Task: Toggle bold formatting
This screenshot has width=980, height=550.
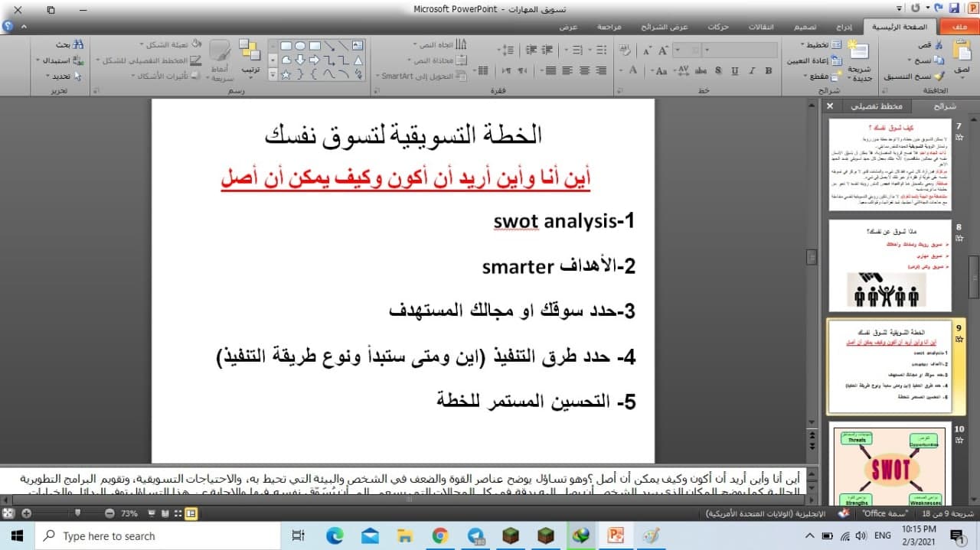Action: (x=768, y=70)
